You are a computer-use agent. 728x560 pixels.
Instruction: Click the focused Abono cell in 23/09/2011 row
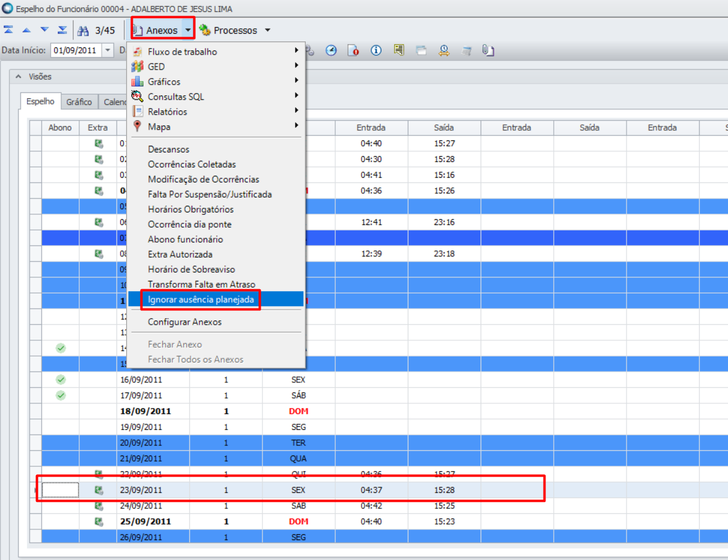point(60,490)
